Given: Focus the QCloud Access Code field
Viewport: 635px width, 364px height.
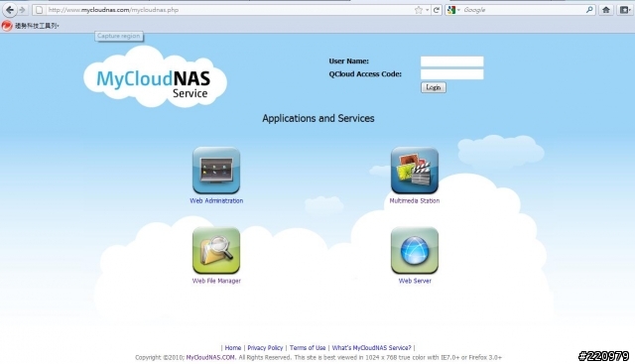Looking at the screenshot, I should [x=452, y=74].
